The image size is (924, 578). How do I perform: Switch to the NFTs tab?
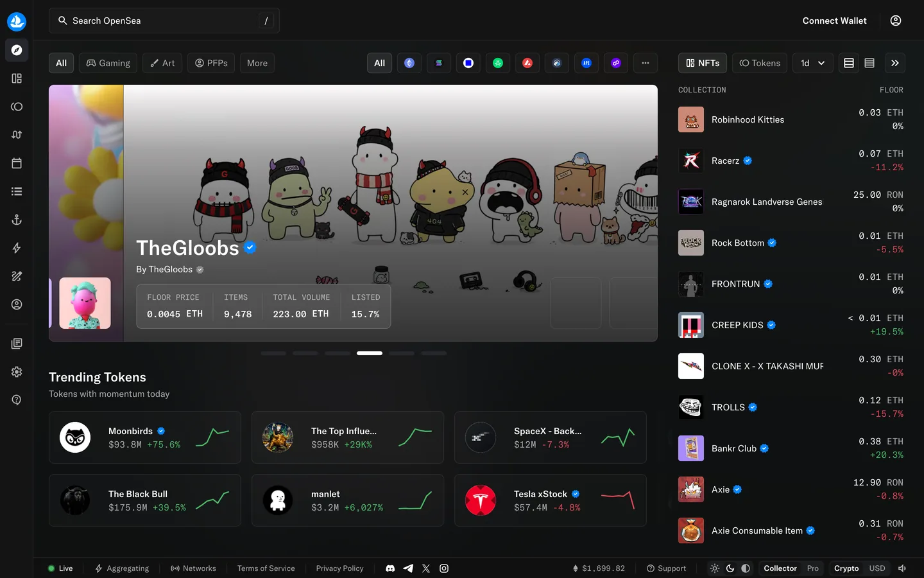tap(703, 63)
